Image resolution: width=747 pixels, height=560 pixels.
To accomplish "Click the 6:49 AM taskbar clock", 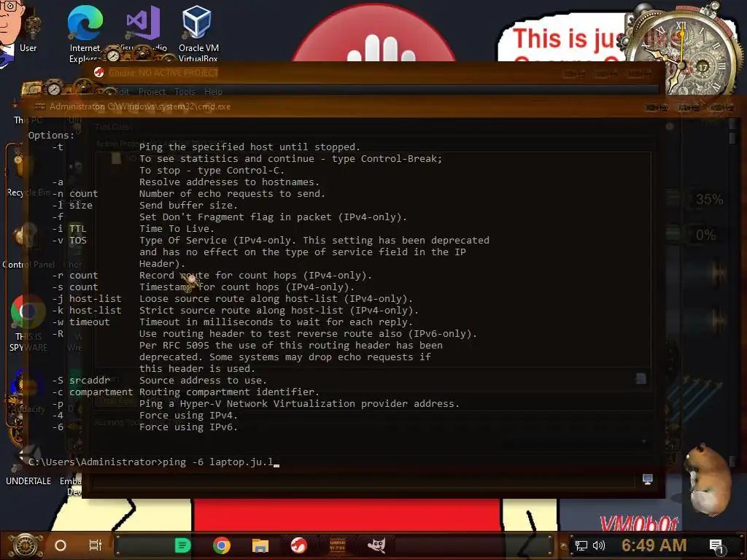I will click(x=654, y=545).
